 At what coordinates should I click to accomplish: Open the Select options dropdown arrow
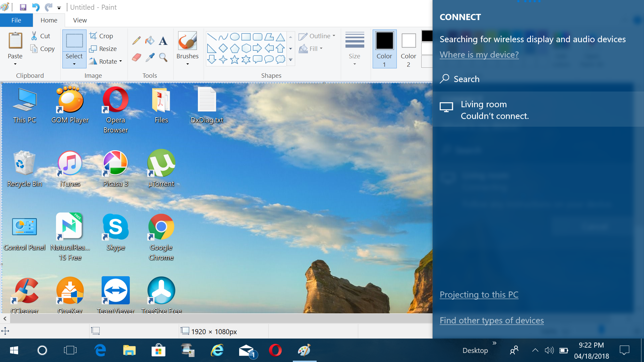pyautogui.click(x=74, y=64)
